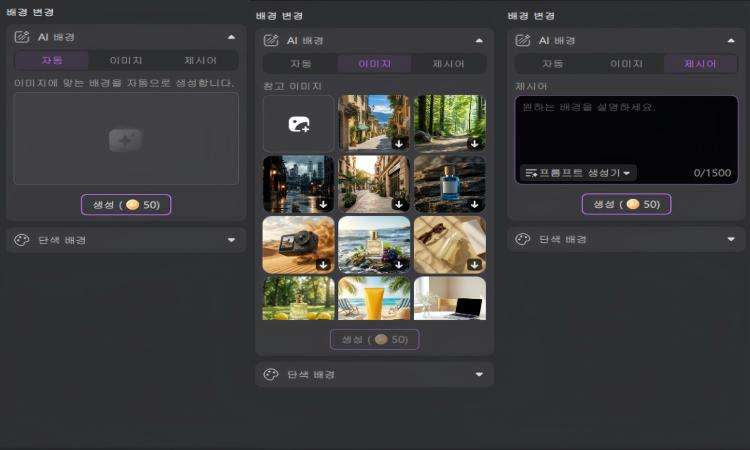Select perfume on seashore reference image
Image resolution: width=750 pixels, height=450 pixels.
click(374, 244)
